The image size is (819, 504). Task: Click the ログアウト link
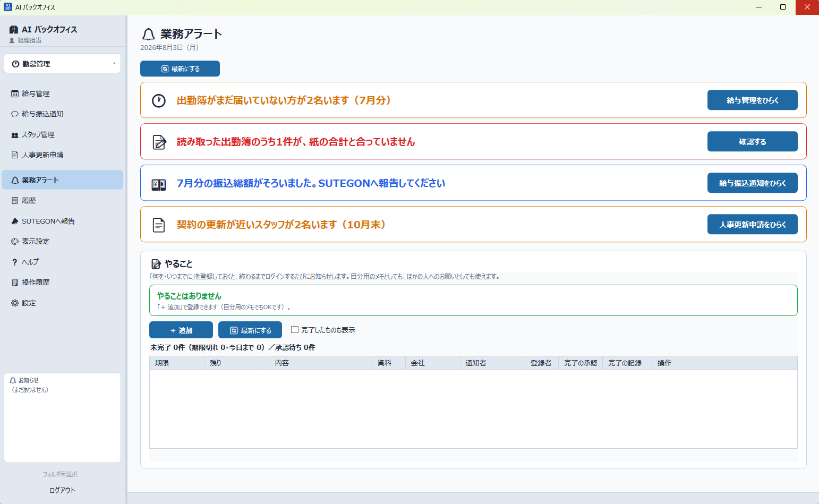click(x=62, y=490)
